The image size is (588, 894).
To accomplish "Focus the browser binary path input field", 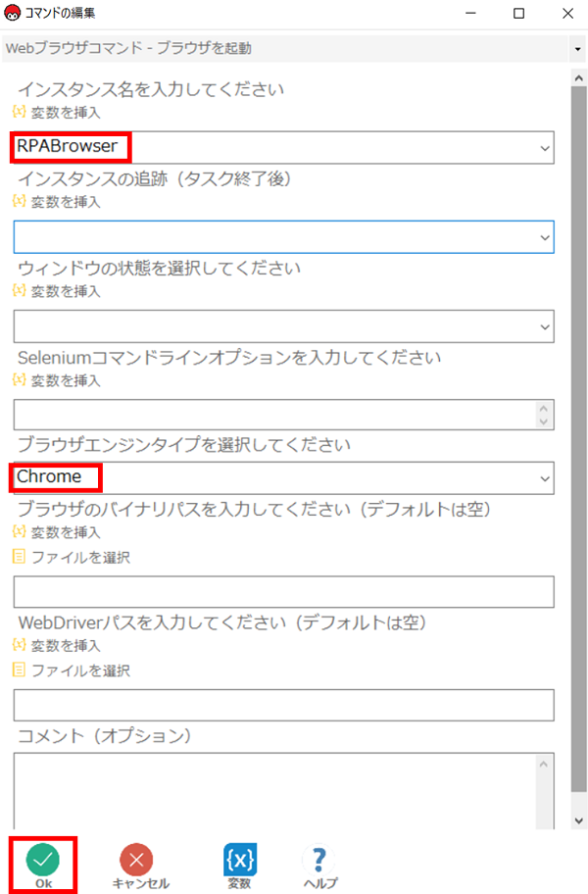I will click(284, 592).
